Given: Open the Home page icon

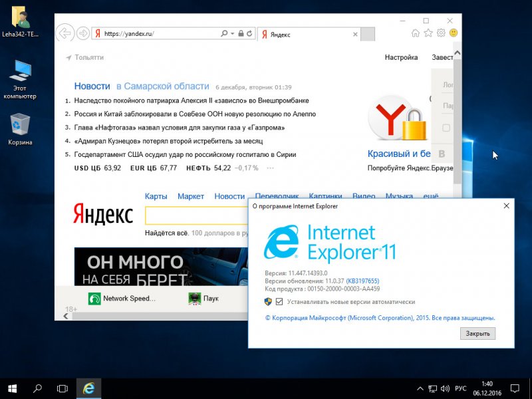Looking at the screenshot, I should 415,33.
